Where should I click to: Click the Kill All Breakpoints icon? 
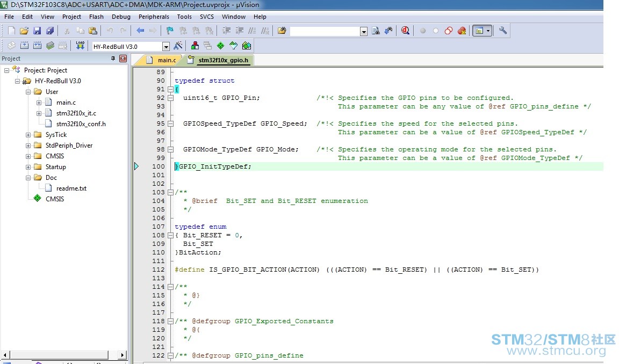tap(462, 31)
